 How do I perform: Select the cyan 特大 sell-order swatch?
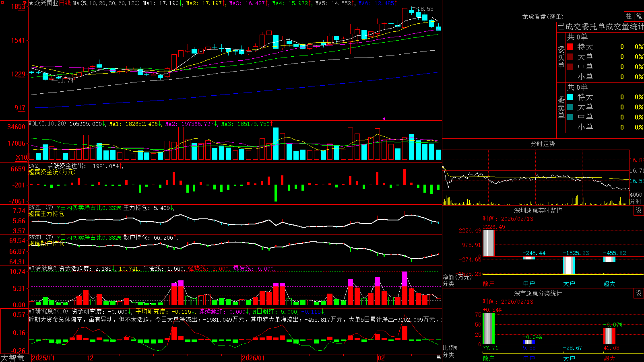pos(570,97)
